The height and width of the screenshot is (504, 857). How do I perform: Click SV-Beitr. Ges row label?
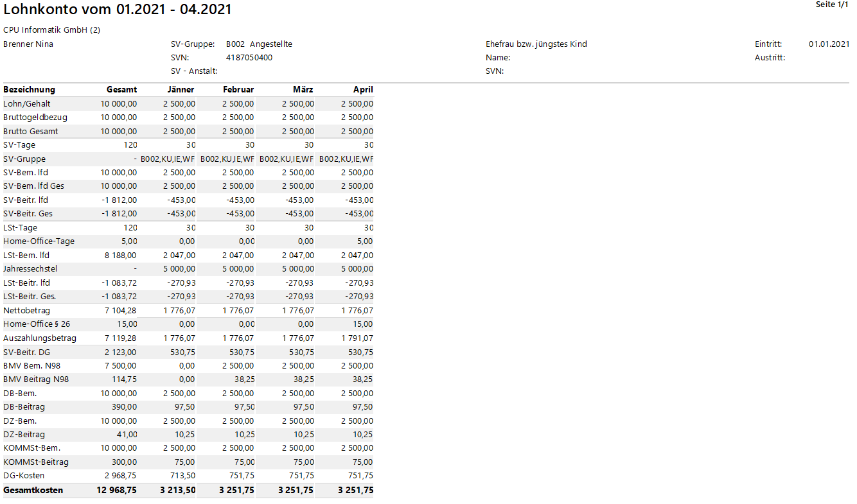[28, 214]
